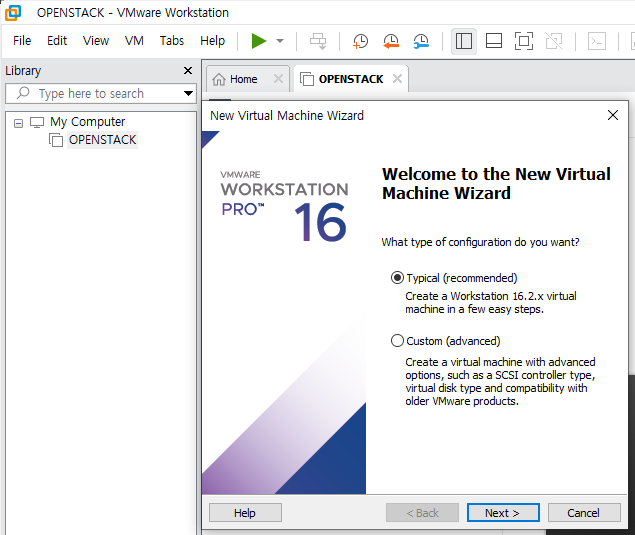Open the Edit menu

coord(57,40)
